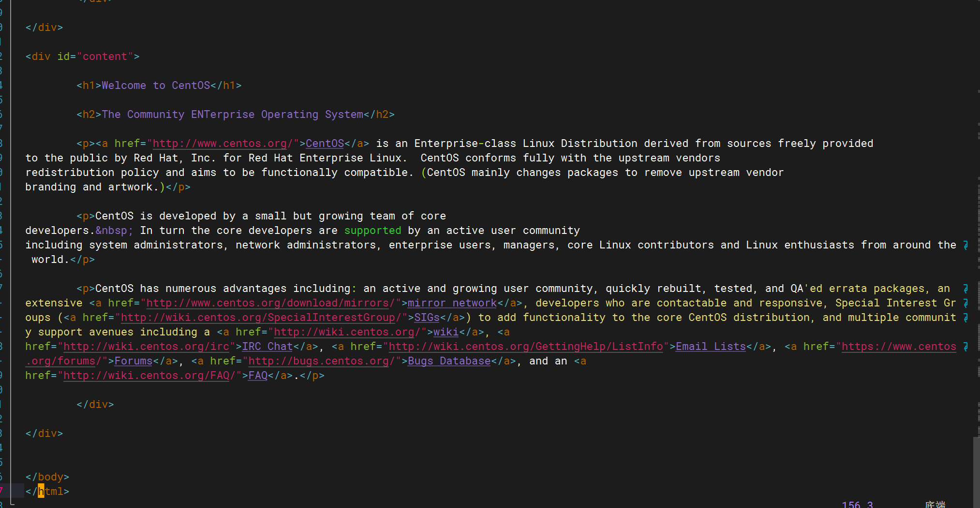The width and height of the screenshot is (980, 508).
Task: Click the closing </html> tag
Action: pos(47,492)
